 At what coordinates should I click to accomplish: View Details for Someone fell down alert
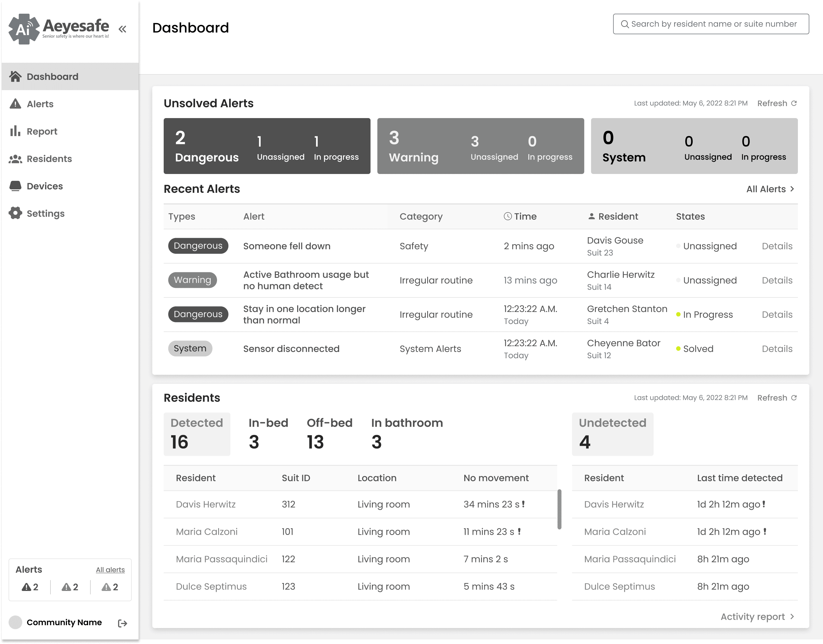click(777, 246)
